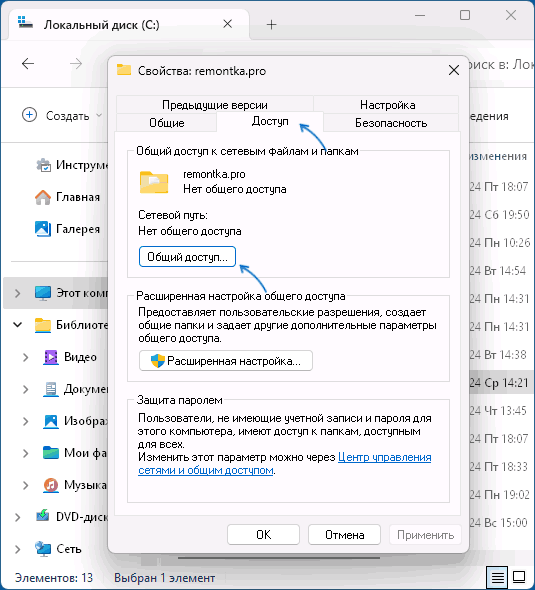
Task: Click the Галерея gallery icon
Action: coord(43,229)
